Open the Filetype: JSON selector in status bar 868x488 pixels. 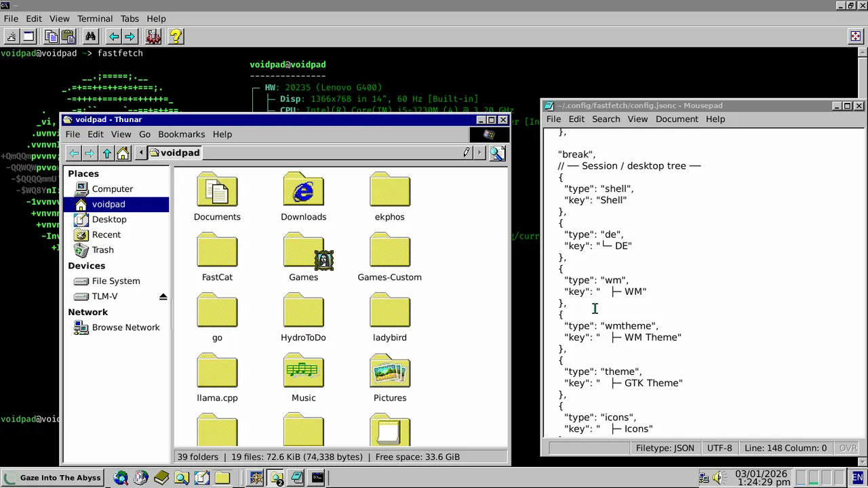tap(665, 448)
